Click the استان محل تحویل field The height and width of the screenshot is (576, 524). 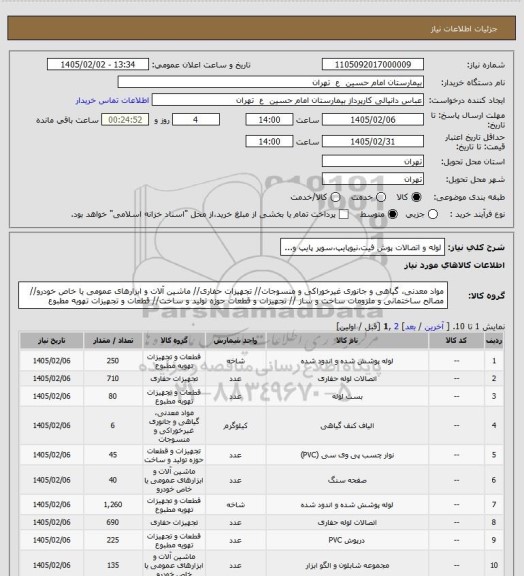pos(373,161)
